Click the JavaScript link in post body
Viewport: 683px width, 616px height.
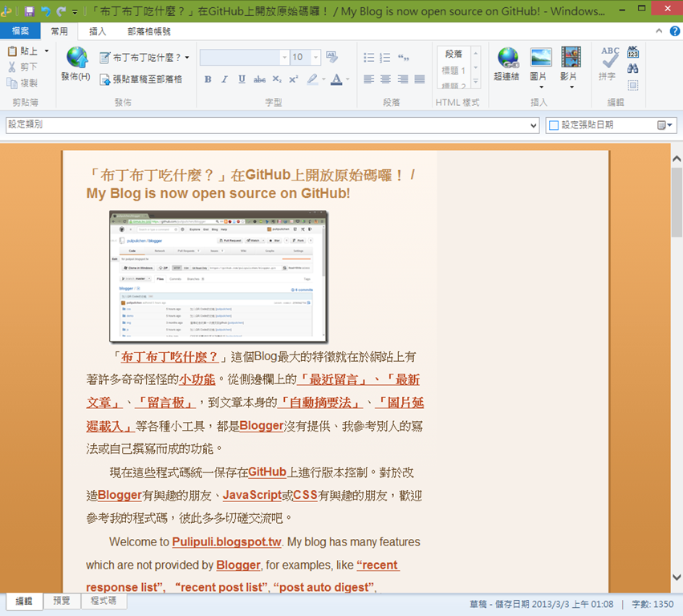[252, 496]
